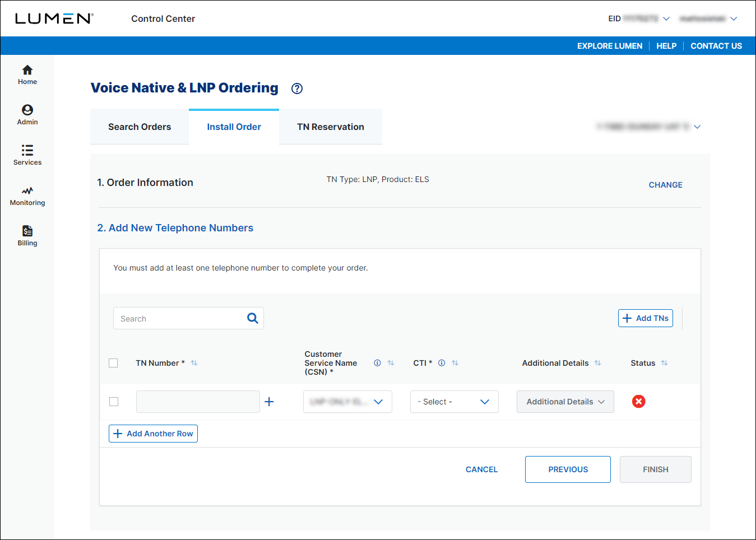756x540 pixels.
Task: Expand the Additional Details dropdown in row
Action: pos(565,402)
